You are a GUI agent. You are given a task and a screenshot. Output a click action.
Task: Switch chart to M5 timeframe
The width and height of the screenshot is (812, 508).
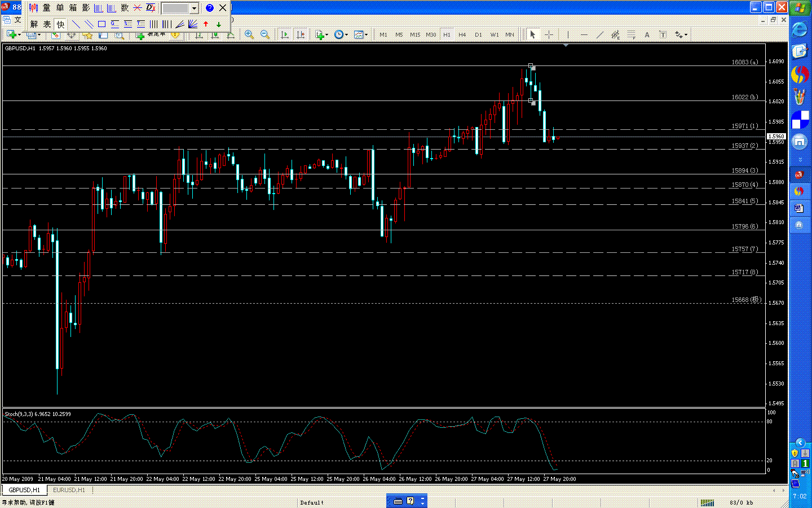(x=399, y=34)
